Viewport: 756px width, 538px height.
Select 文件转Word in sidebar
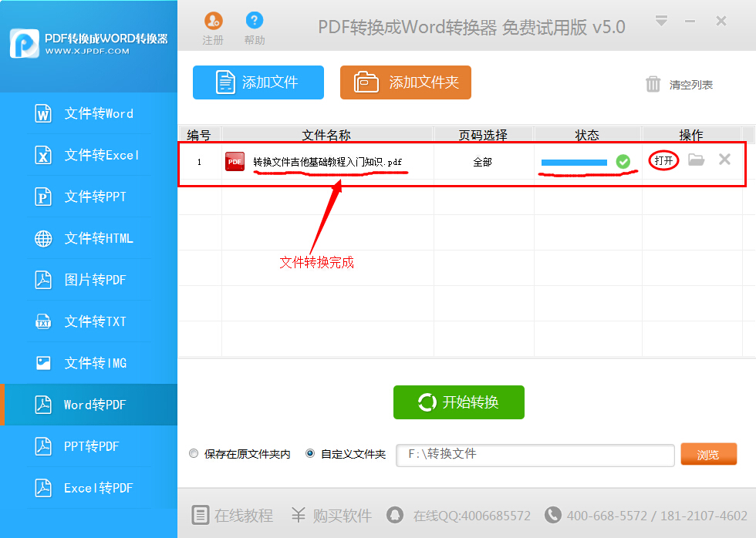click(89, 113)
